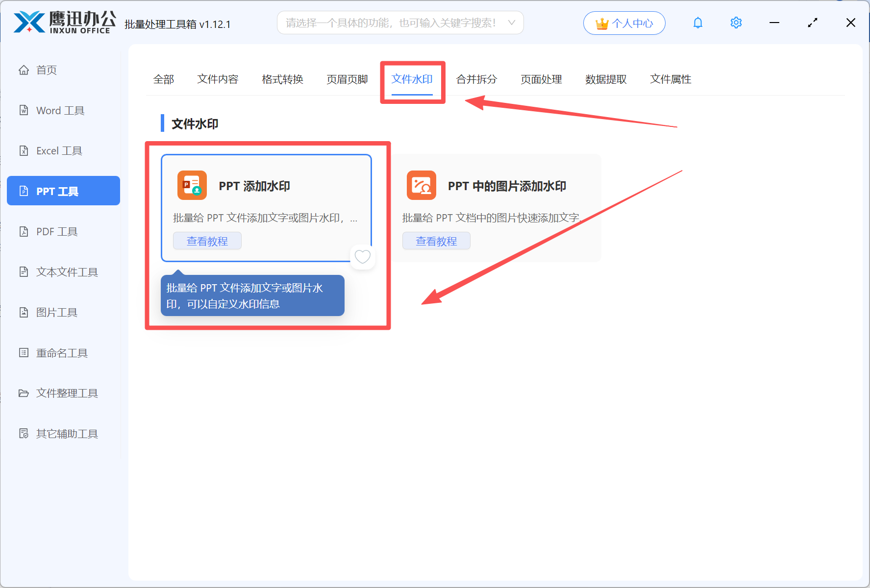Expand the function search dropdown arrow
The image size is (870, 588).
pos(511,23)
